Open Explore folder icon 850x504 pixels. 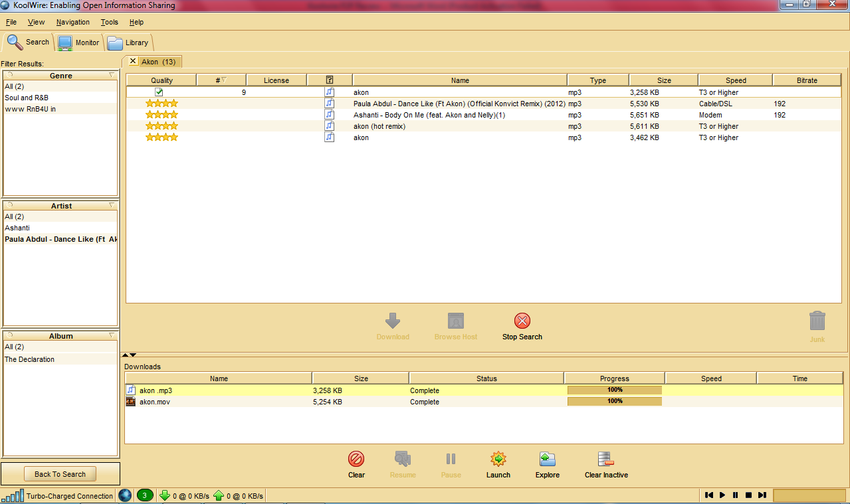(547, 459)
